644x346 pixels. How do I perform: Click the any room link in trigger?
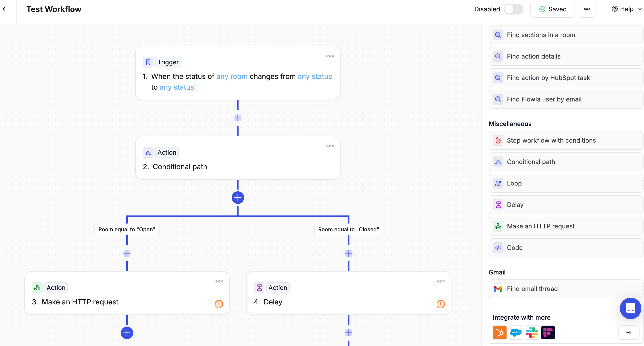(232, 76)
